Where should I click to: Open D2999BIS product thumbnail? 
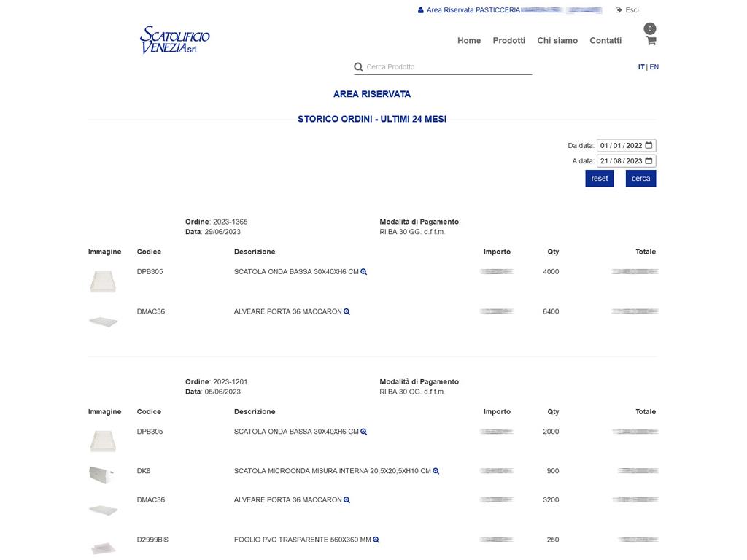103,548
